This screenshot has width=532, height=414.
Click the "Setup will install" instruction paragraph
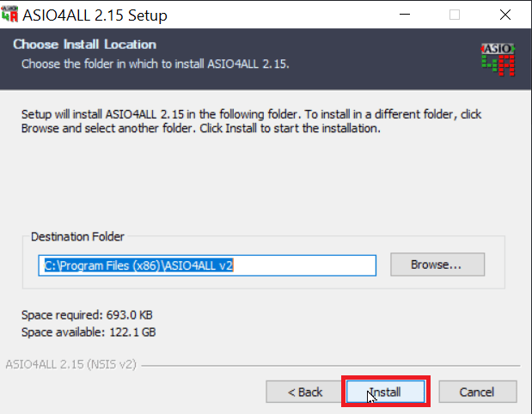[251, 121]
